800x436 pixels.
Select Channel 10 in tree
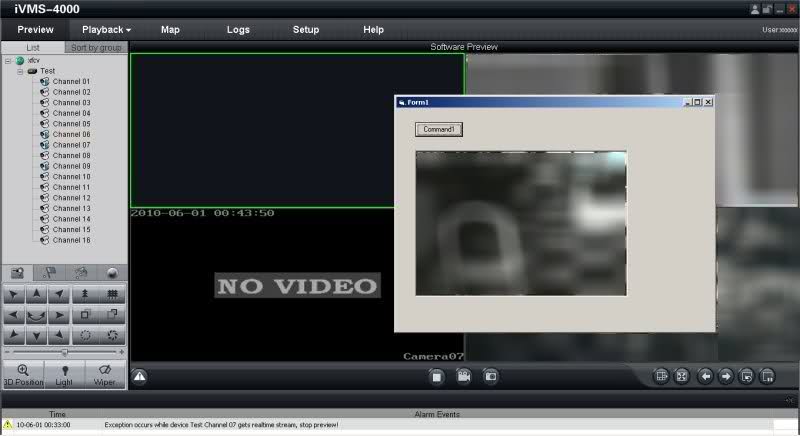[x=71, y=176]
